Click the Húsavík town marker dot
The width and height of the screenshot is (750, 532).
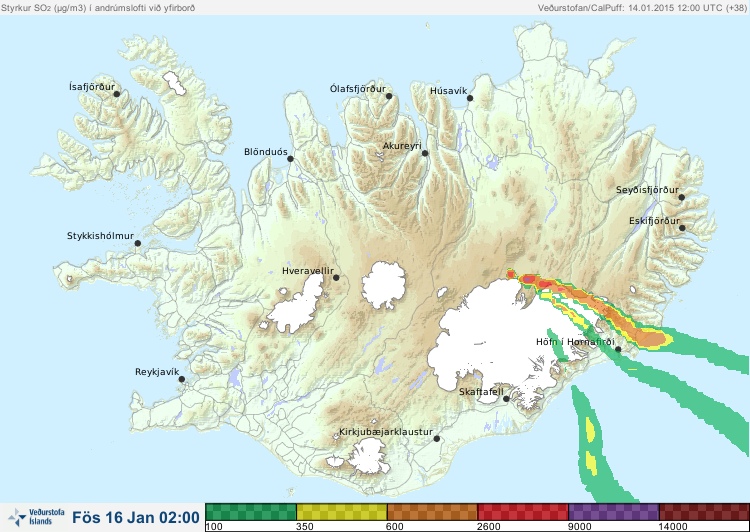click(470, 98)
